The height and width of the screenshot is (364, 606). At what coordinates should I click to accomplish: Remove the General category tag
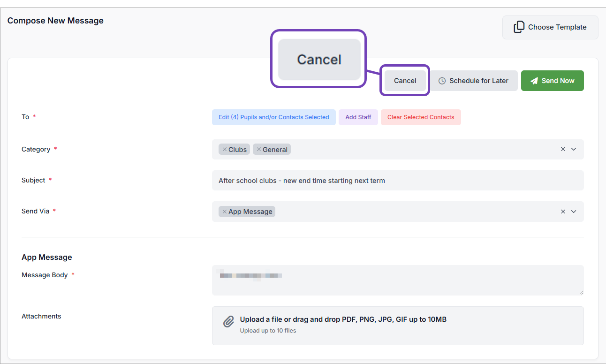pos(259,150)
